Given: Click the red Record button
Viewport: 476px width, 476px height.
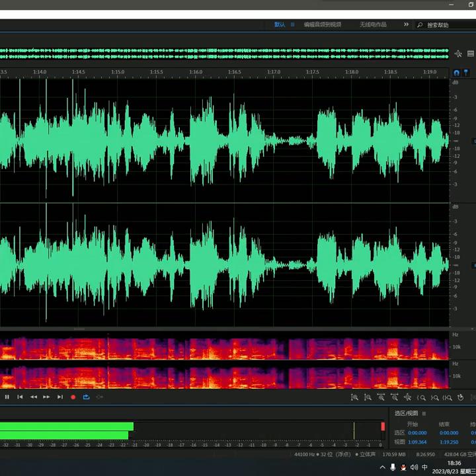Looking at the screenshot, I should click(x=73, y=397).
